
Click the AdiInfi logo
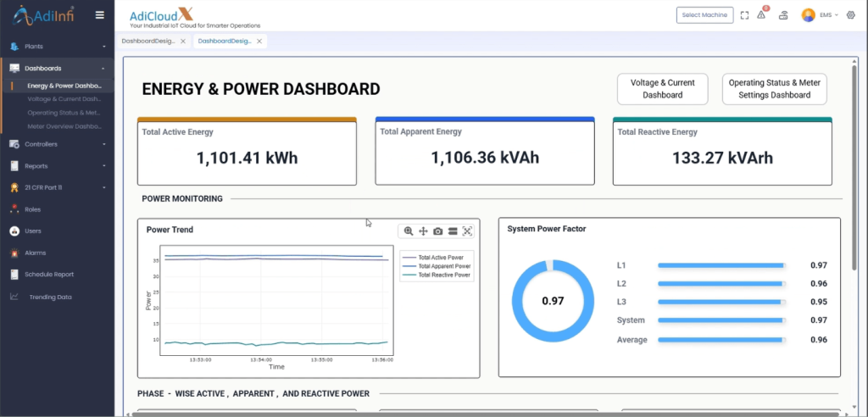44,15
